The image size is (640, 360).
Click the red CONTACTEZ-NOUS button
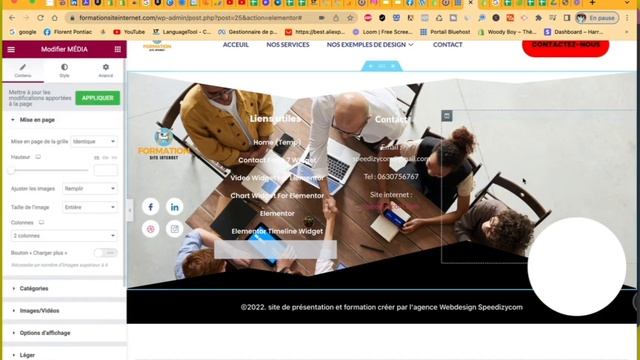[x=565, y=46]
